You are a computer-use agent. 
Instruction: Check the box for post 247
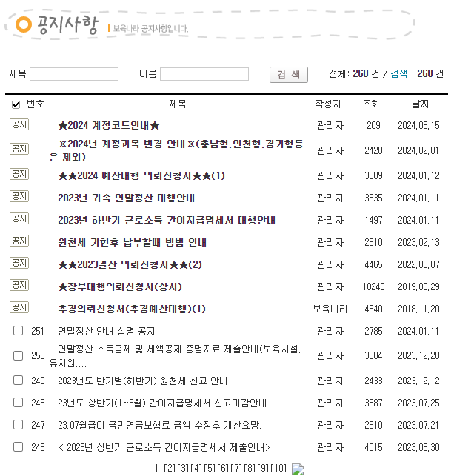click(x=19, y=425)
